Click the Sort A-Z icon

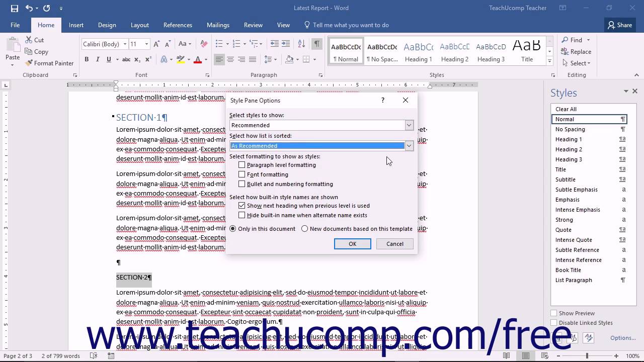[x=301, y=44]
